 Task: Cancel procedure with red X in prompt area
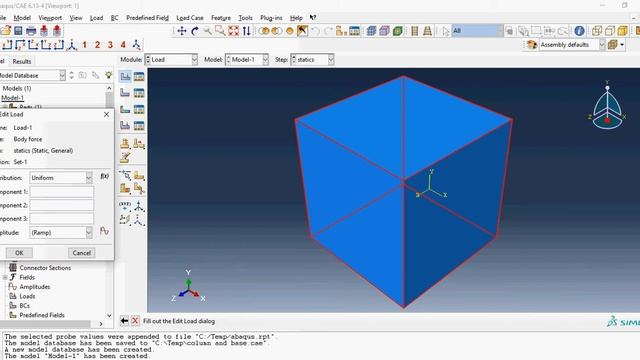point(135,321)
